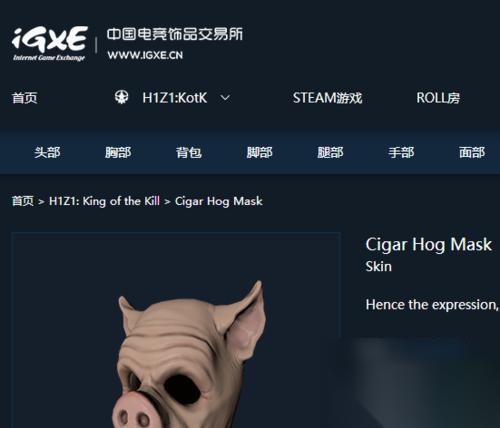Click the 首页 breadcrumb link

coord(23,201)
